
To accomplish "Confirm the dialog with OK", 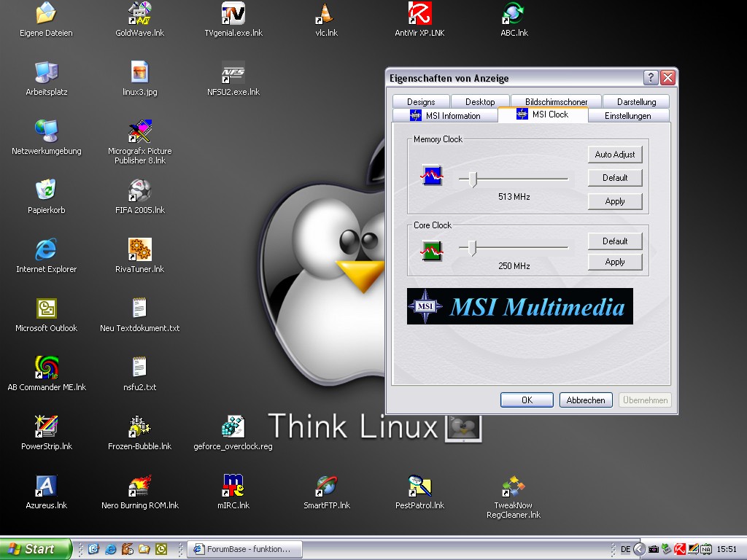I will pyautogui.click(x=527, y=400).
